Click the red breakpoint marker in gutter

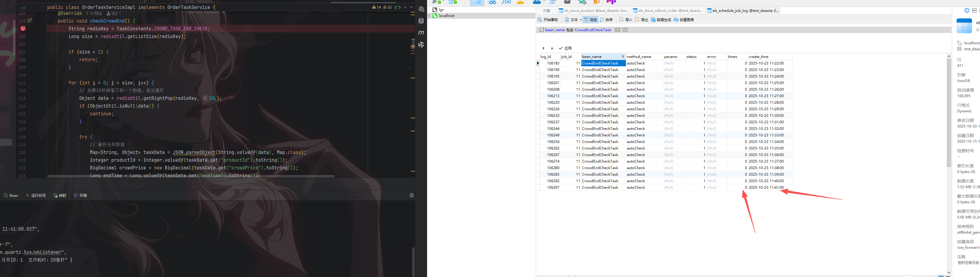pyautogui.click(x=23, y=29)
